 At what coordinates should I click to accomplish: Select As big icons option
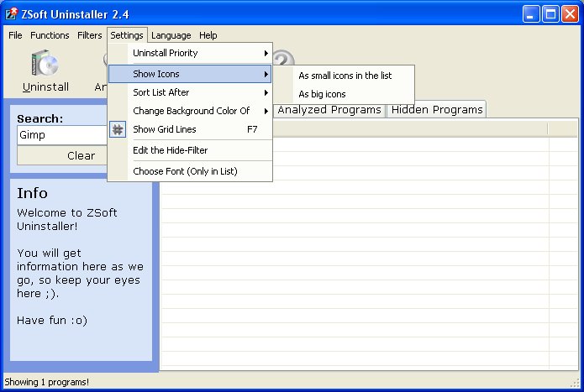coord(345,94)
